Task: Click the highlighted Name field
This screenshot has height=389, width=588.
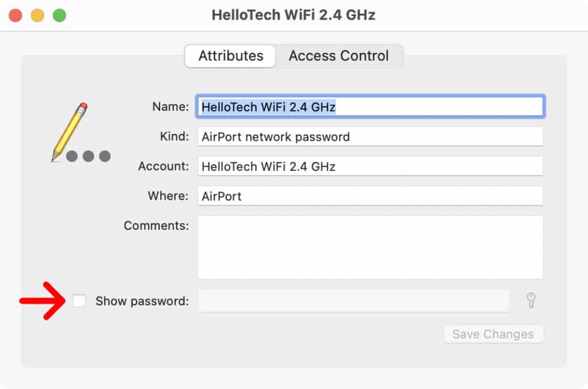Action: point(370,106)
